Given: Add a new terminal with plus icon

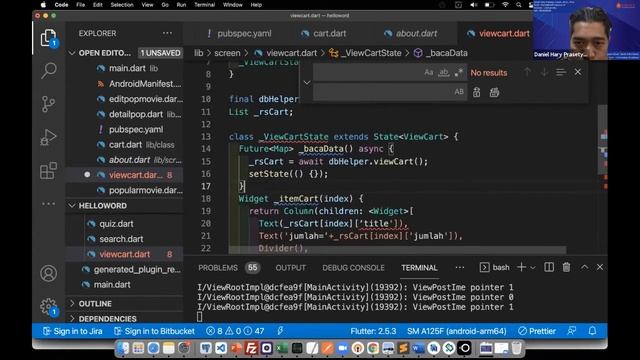Looking at the screenshot, I should tap(521, 267).
